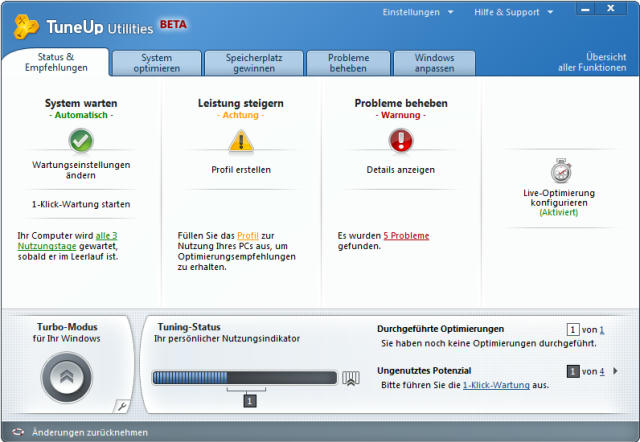Click the Ungenutztes Potenzial heading
Viewport: 640px width, 442px height.
[424, 371]
